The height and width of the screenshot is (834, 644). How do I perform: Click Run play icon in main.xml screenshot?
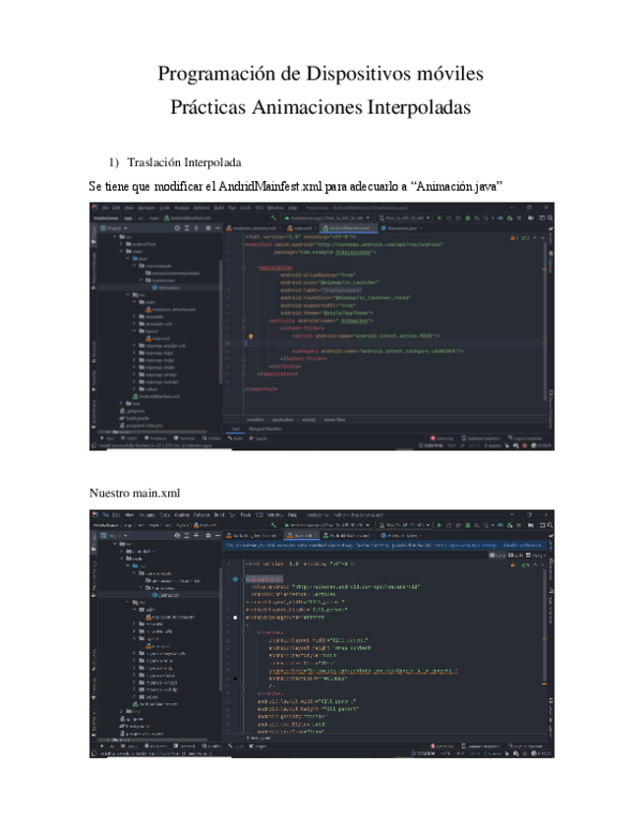[x=439, y=525]
